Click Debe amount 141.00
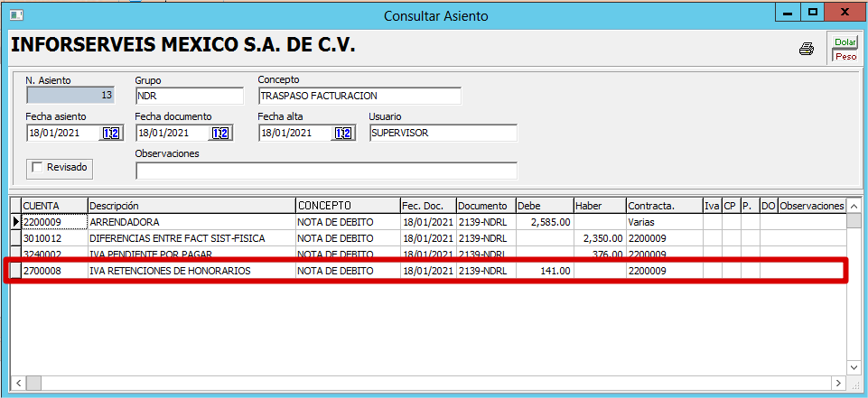 [544, 271]
